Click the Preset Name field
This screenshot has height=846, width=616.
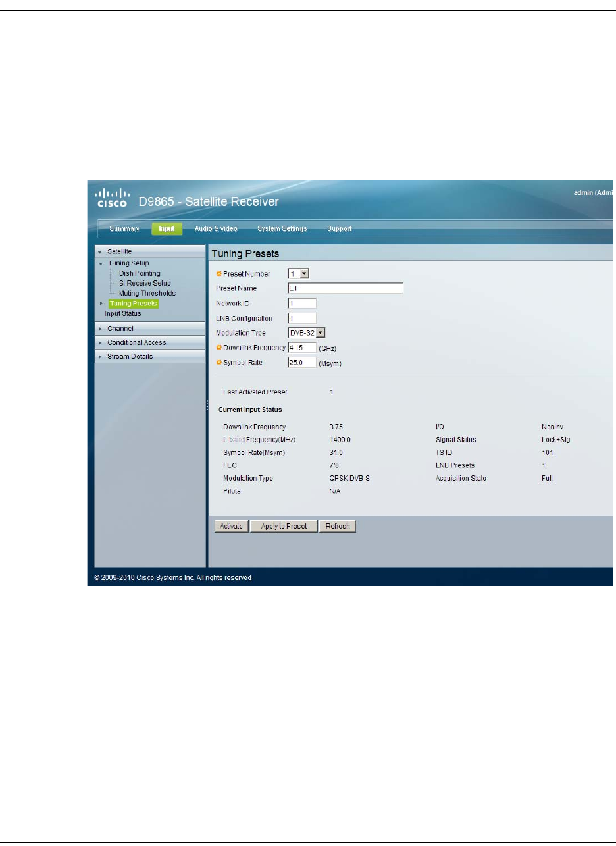[x=345, y=288]
